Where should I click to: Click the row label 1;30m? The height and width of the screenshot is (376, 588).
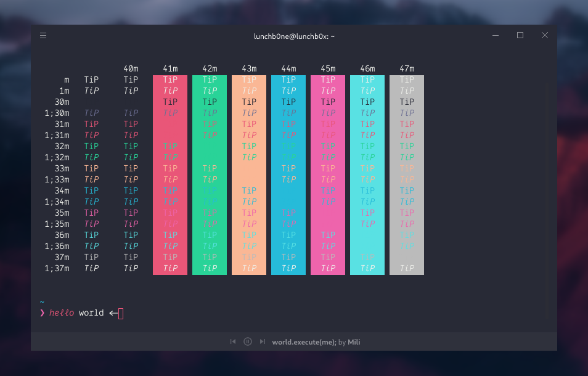[x=57, y=113]
